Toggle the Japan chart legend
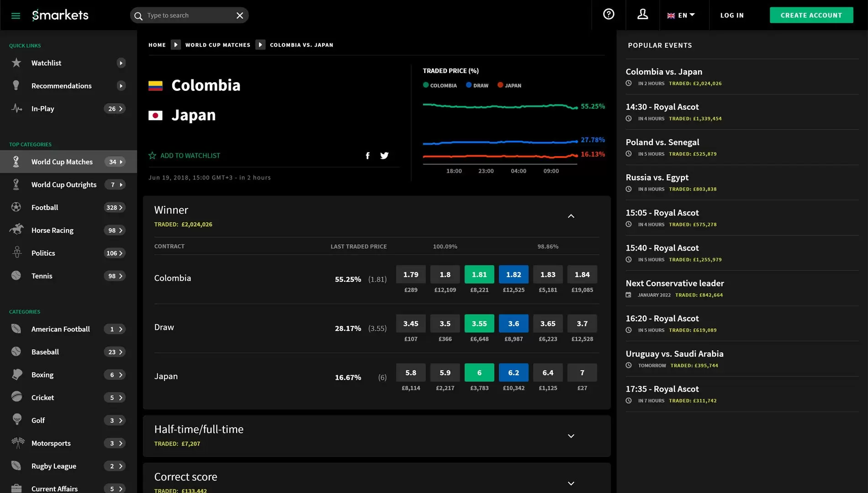The height and width of the screenshot is (493, 868). coord(509,85)
